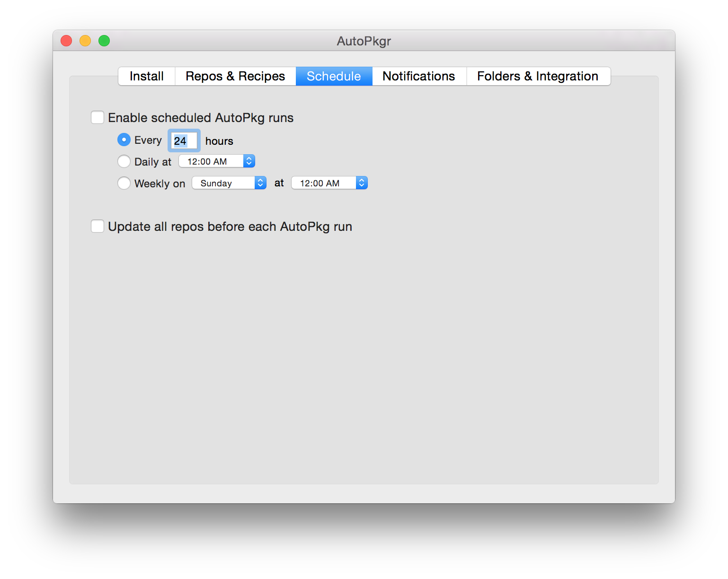Viewport: 728px width, 579px height.
Task: Choose the Weekly on radio option
Action: (124, 183)
